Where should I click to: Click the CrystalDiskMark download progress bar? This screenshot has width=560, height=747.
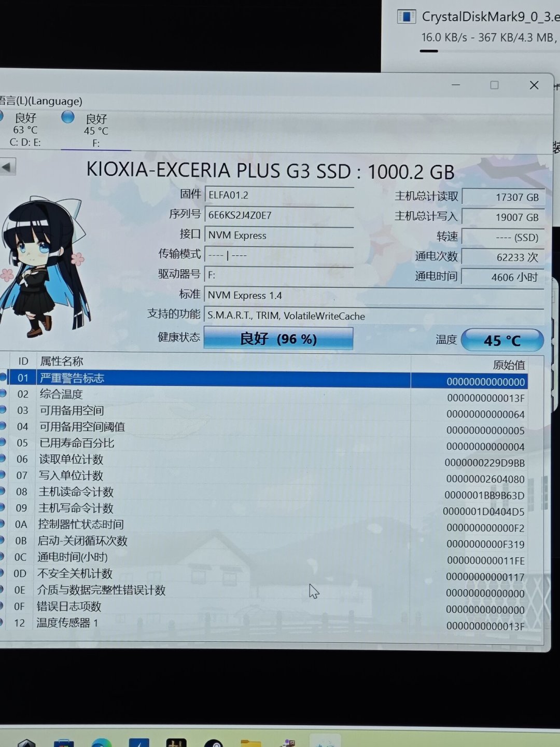489,51
